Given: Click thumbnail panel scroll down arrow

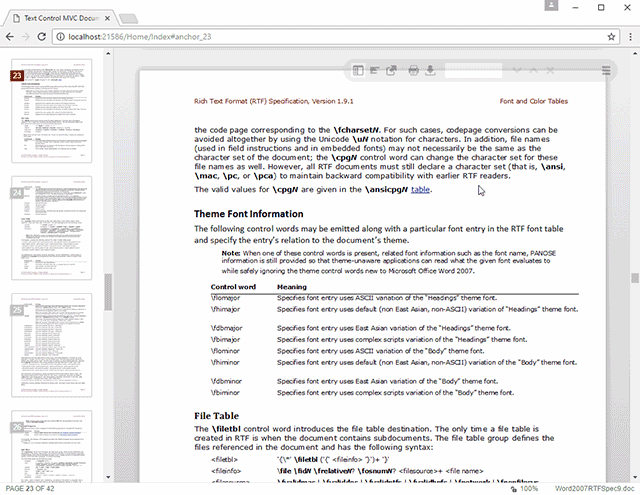Looking at the screenshot, I should (108, 477).
